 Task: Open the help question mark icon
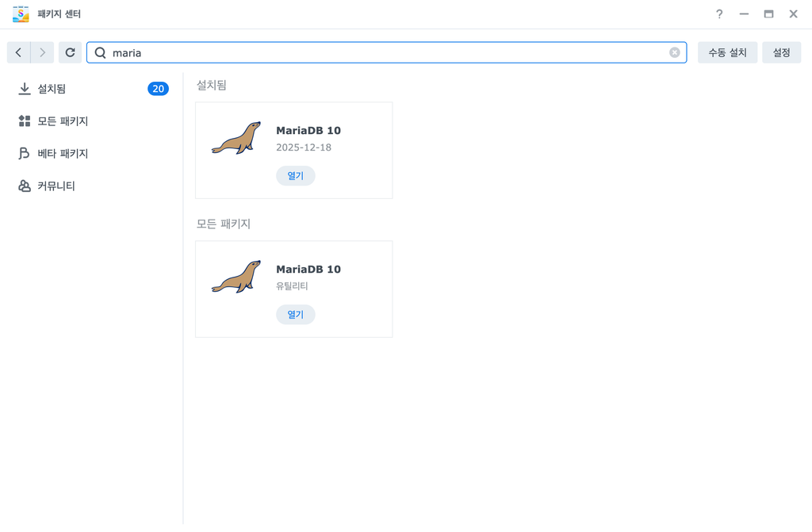[719, 14]
